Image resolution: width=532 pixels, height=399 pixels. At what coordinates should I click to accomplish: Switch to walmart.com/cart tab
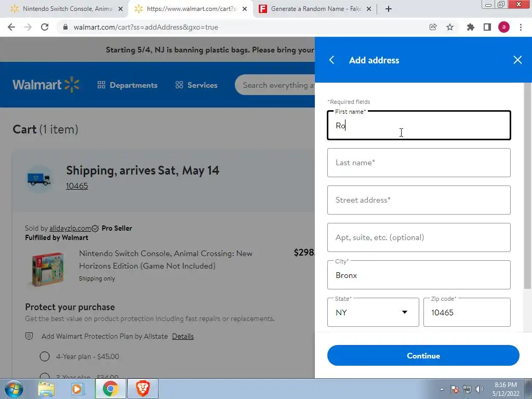(x=191, y=9)
